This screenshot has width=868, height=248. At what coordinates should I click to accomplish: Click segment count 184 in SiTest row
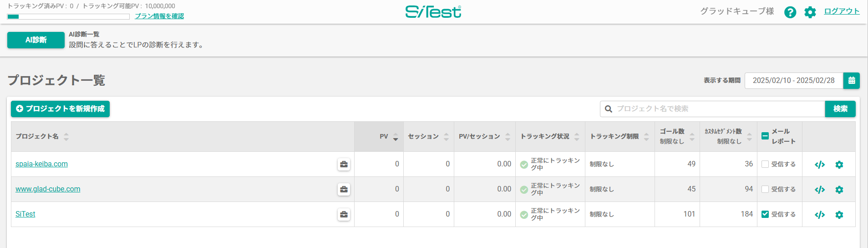coord(747,214)
